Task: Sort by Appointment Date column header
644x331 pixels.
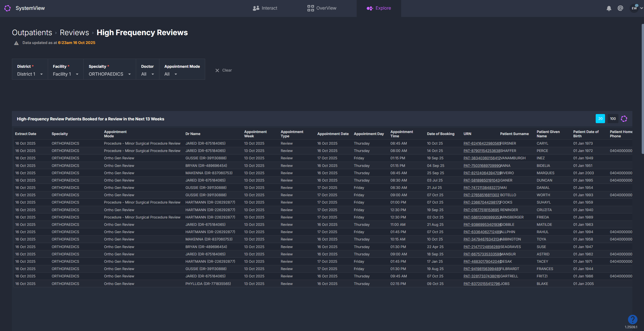Action: [333, 134]
